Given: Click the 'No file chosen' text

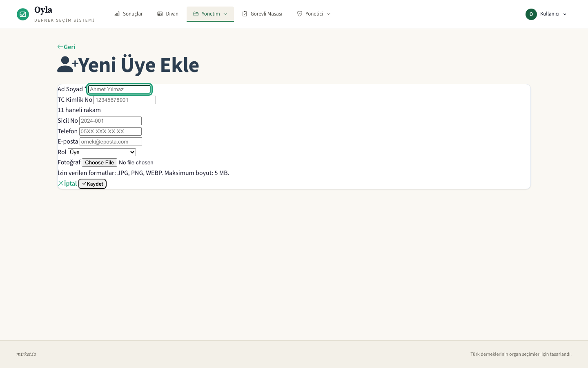Looking at the screenshot, I should (x=136, y=163).
